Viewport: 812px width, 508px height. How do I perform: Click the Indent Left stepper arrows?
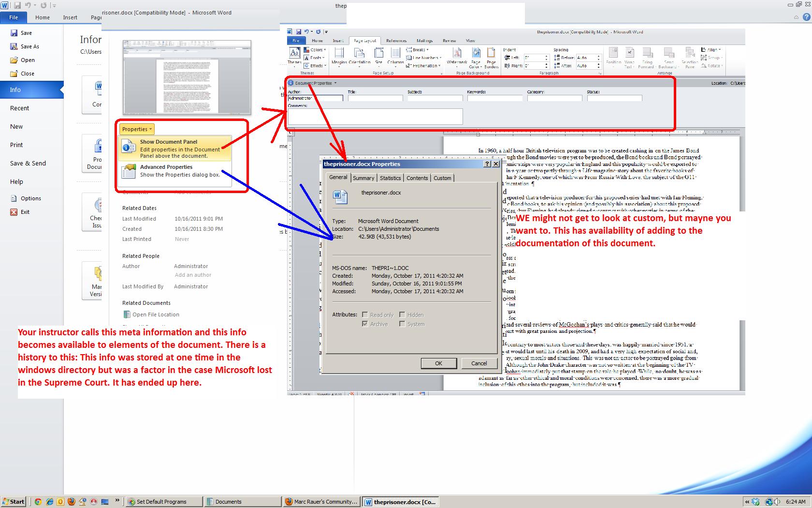(546, 58)
